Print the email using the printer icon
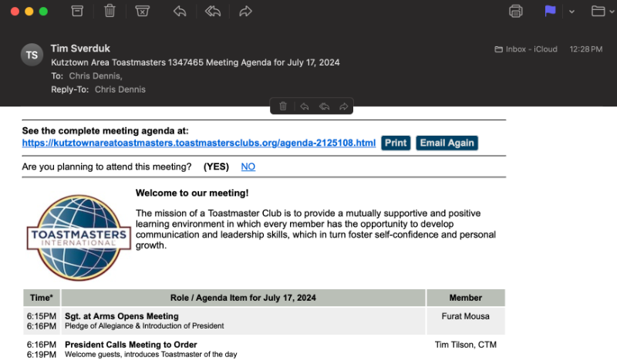The height and width of the screenshot is (364, 617). (516, 11)
